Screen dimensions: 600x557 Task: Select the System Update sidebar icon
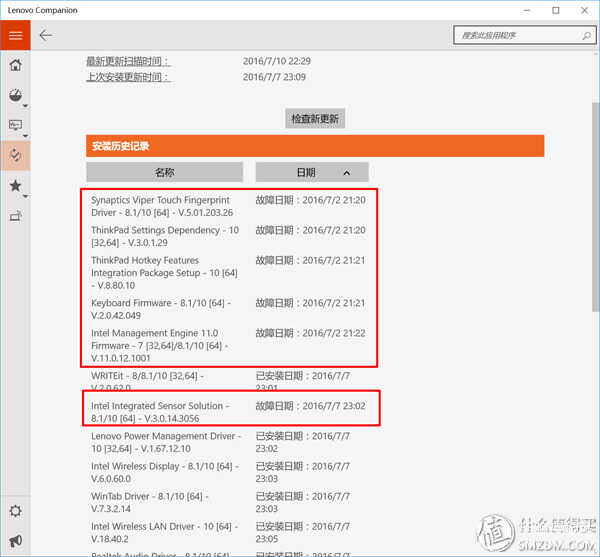coord(15,155)
